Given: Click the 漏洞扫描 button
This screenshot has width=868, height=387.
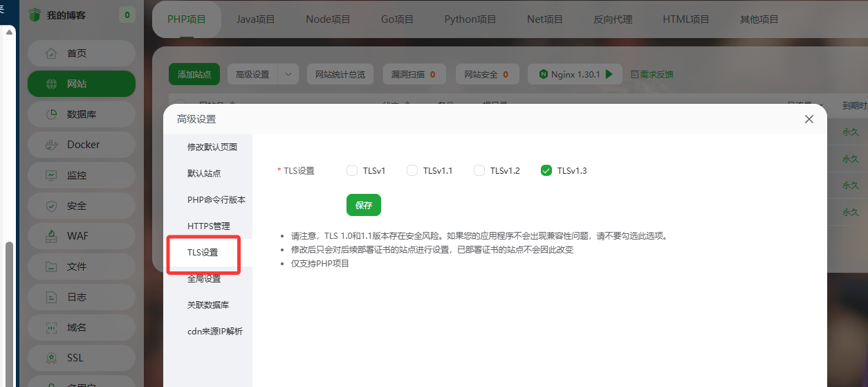Looking at the screenshot, I should click(x=414, y=74).
